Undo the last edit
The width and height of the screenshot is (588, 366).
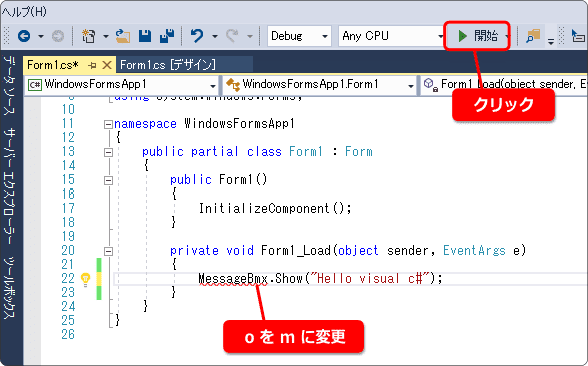click(x=196, y=36)
